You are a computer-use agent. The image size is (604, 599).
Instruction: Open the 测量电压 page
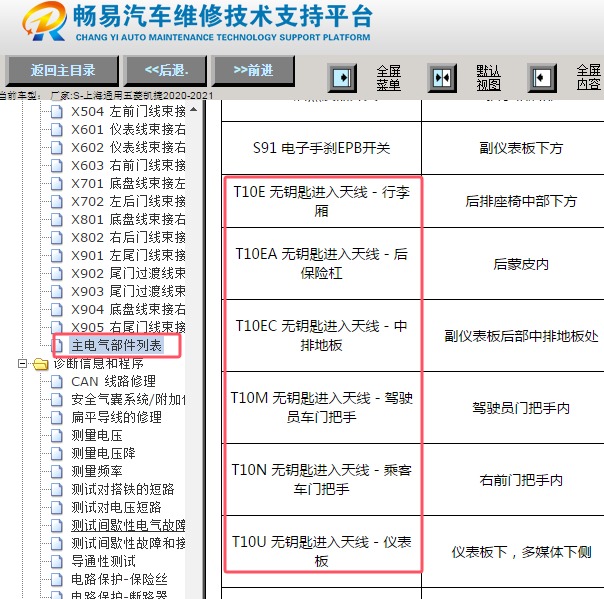(97, 435)
